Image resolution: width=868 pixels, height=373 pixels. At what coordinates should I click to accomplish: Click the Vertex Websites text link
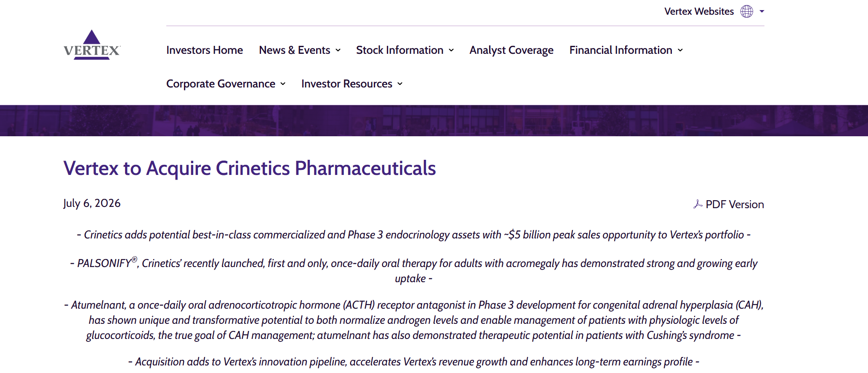coord(699,11)
